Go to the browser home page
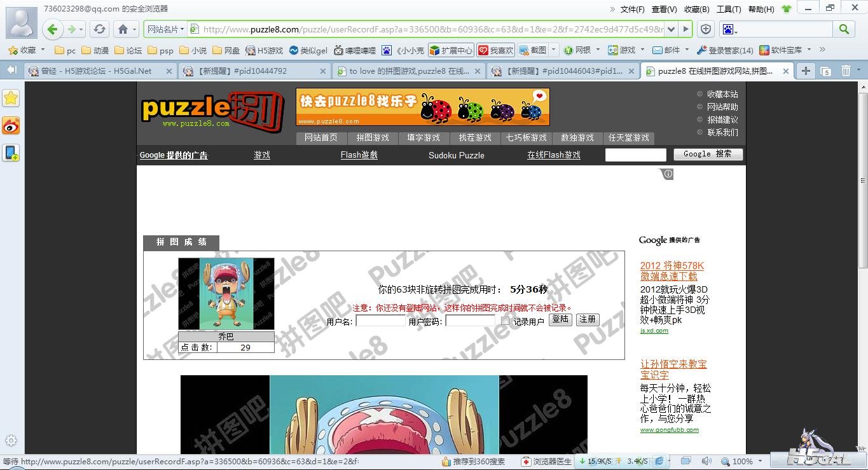The image size is (868, 470). click(123, 29)
